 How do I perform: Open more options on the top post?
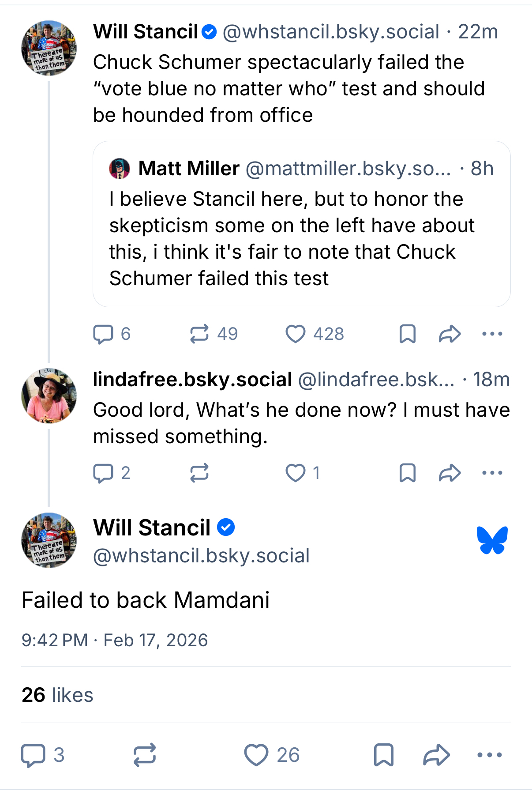tap(492, 334)
